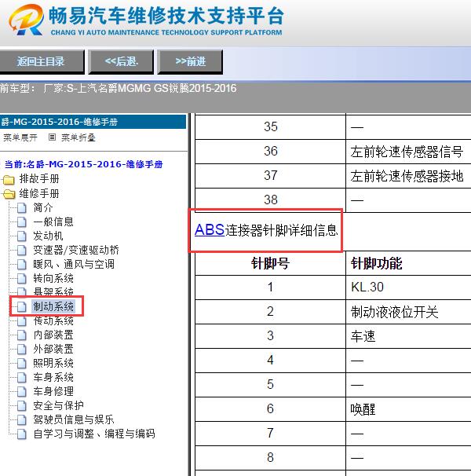Click the page icon beside 一般信息

[21, 222]
